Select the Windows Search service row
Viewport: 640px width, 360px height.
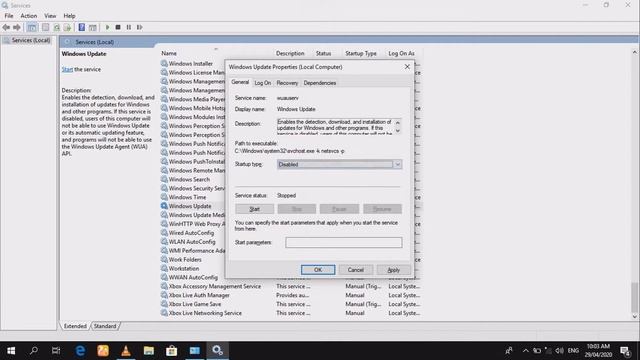coord(189,180)
